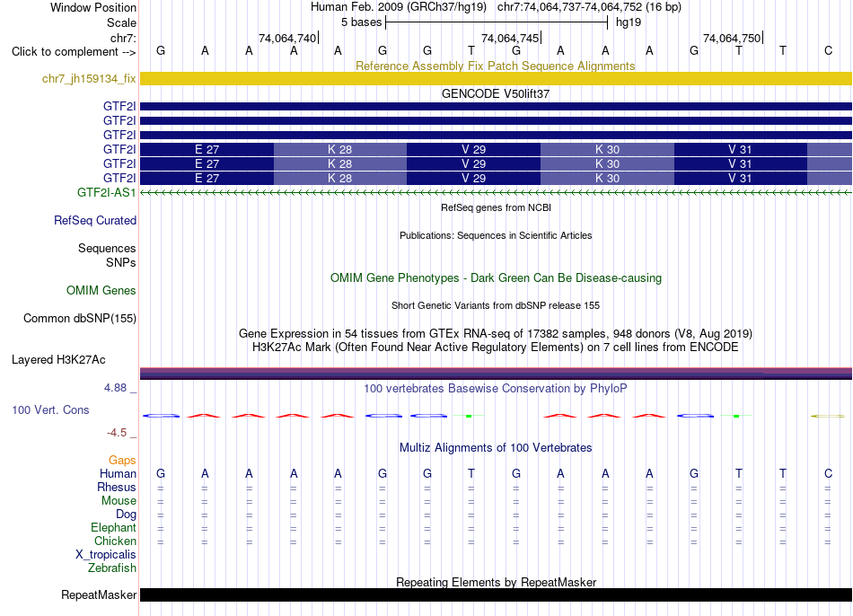Screen dimensions: 853x616
Task: Click the chr7:74,064,737-74,064,752 (16 bp) position text
Action: 589,7
